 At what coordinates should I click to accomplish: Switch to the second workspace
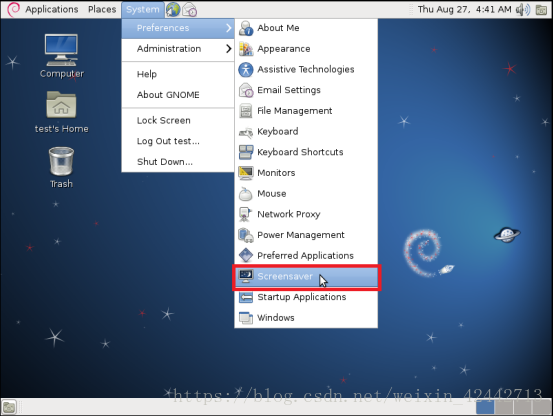tap(504, 408)
